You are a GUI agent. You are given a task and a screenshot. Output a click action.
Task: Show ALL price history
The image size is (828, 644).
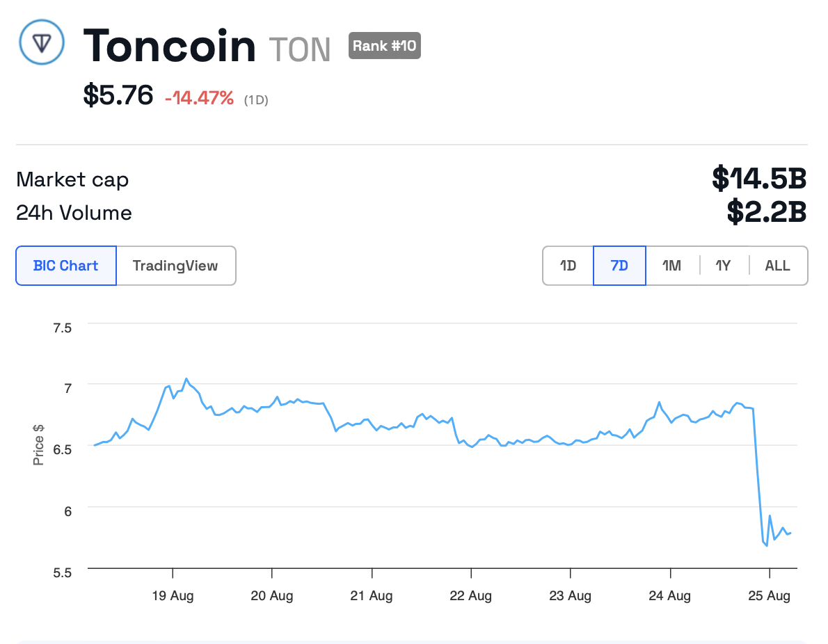777,266
